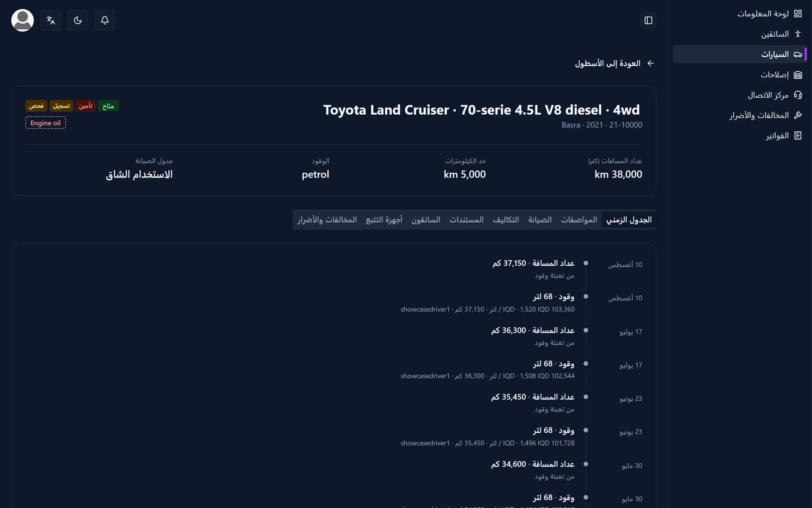The width and height of the screenshot is (812, 508).
Task: Click the odometer value 38,000 km
Action: click(618, 174)
